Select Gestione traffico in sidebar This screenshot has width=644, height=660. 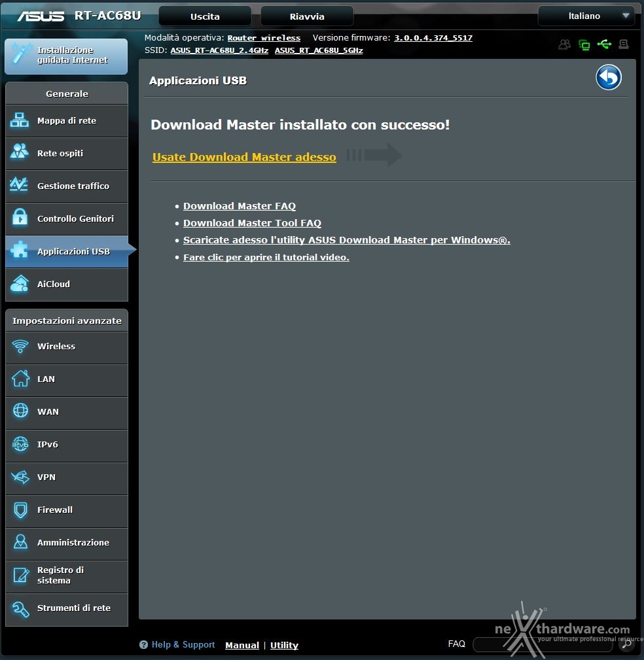coord(67,186)
